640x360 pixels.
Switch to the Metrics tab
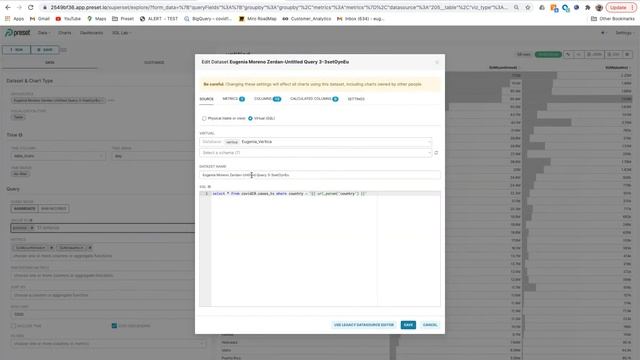pyautogui.click(x=233, y=99)
